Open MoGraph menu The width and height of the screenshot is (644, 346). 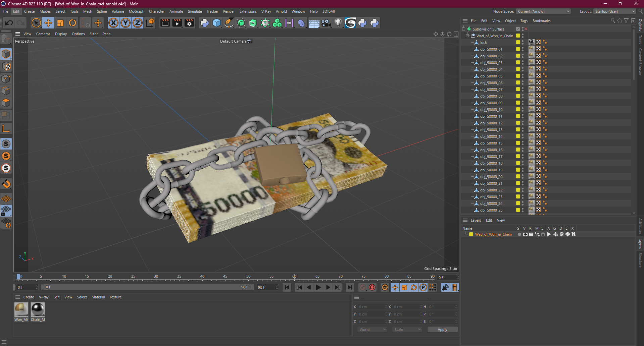coord(137,11)
